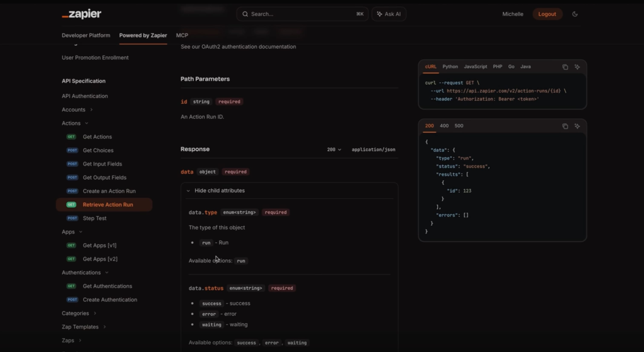Switch to the Python code tab
Screen dimensions: 644x352
450,67
